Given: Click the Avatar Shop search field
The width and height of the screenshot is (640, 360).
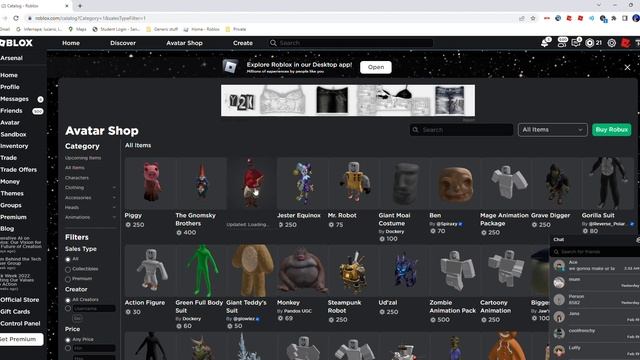Looking at the screenshot, I should click(461, 130).
